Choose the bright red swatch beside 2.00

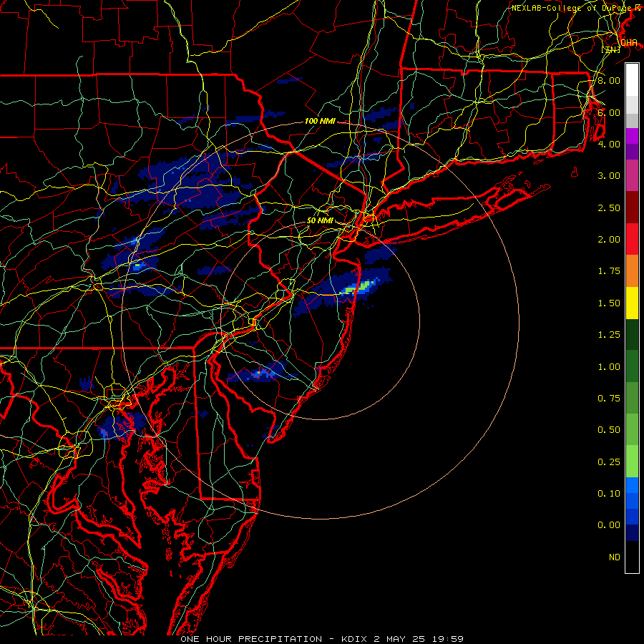[x=632, y=240]
